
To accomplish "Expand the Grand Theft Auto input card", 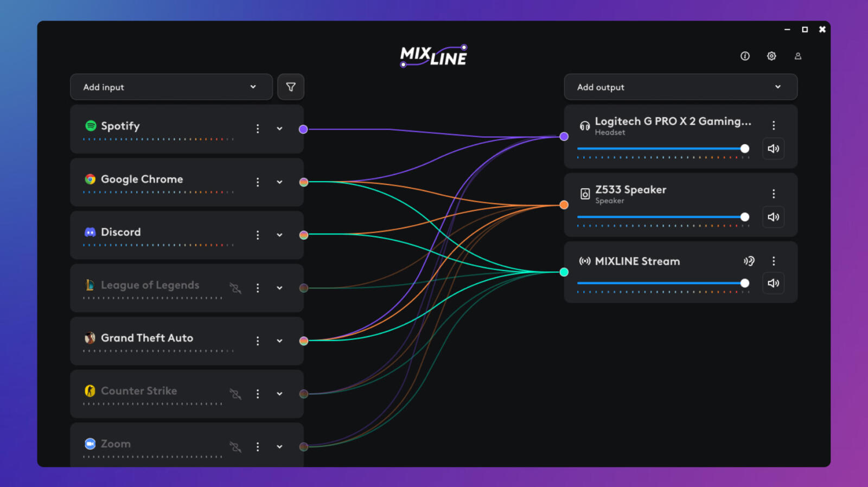I will point(279,341).
